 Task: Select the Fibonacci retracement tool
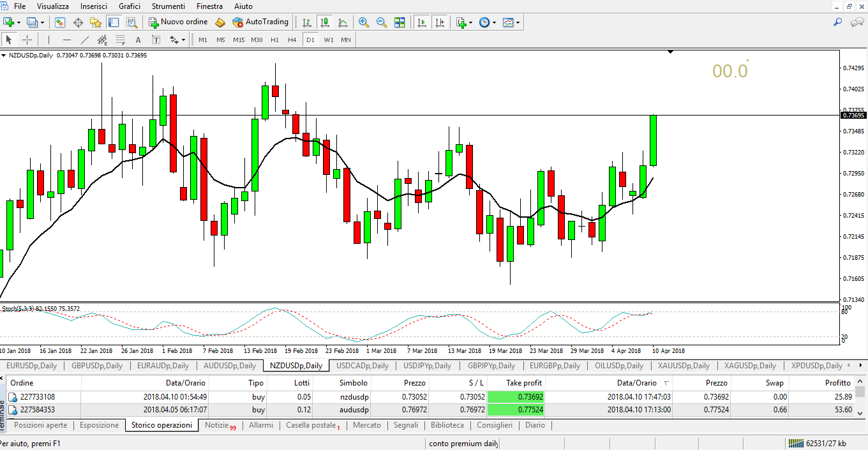pyautogui.click(x=120, y=40)
